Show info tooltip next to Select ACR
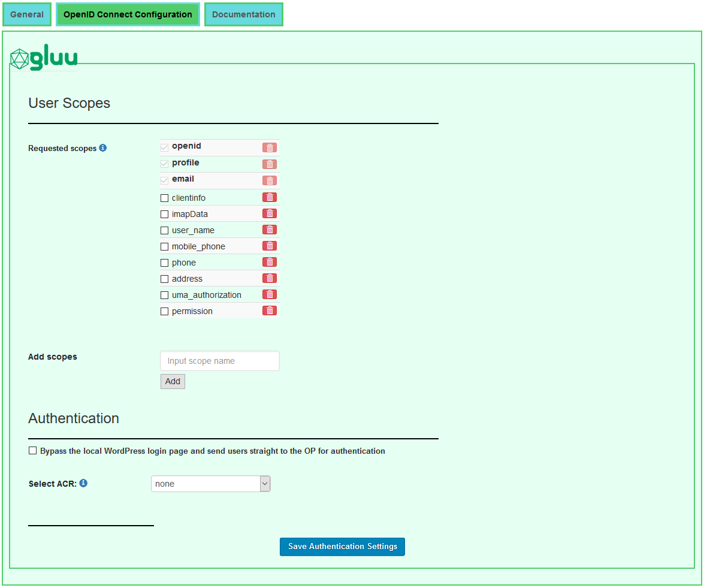The height and width of the screenshot is (588, 704). pos(83,483)
